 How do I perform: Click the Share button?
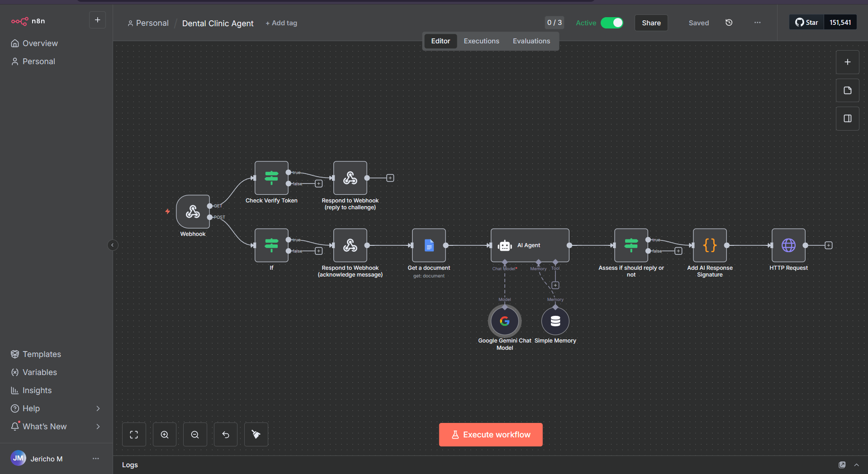coord(651,23)
